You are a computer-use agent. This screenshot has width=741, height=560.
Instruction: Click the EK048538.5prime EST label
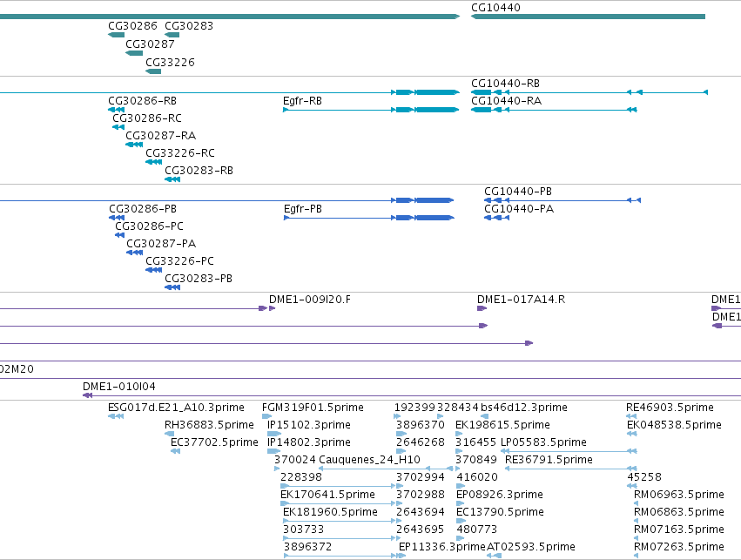click(674, 425)
